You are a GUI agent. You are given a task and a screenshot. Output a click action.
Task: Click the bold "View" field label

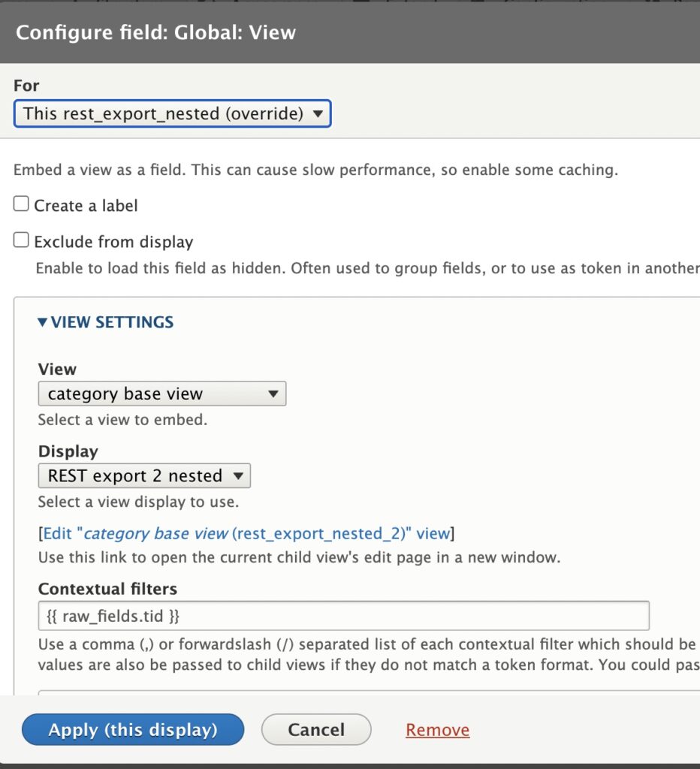[x=57, y=369]
